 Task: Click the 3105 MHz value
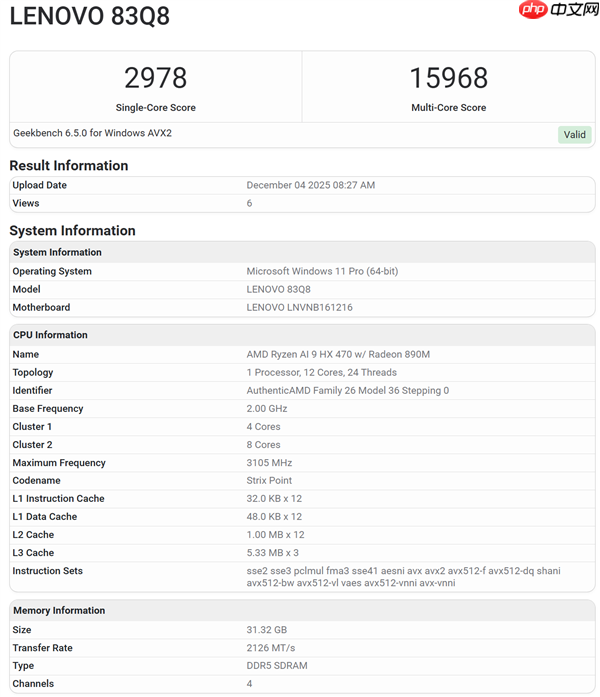point(269,463)
